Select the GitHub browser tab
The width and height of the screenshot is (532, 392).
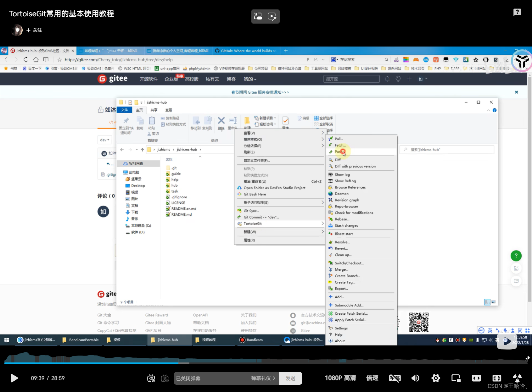click(245, 51)
